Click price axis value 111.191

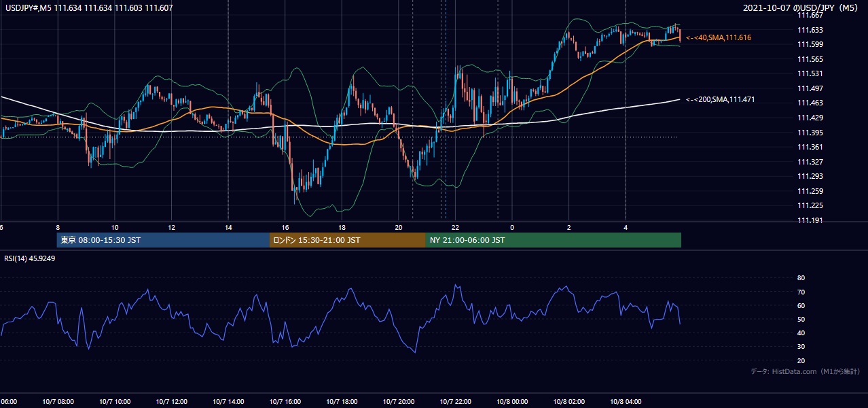pyautogui.click(x=810, y=220)
